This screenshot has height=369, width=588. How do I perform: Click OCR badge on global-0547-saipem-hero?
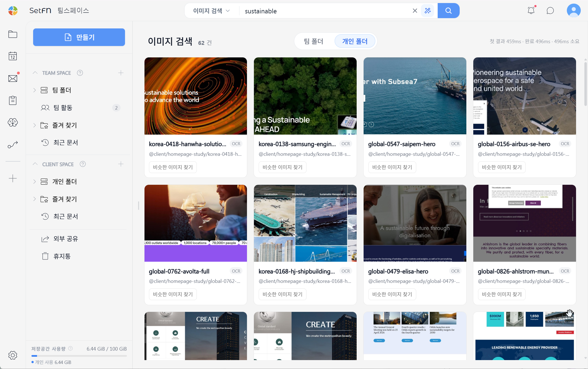point(455,144)
